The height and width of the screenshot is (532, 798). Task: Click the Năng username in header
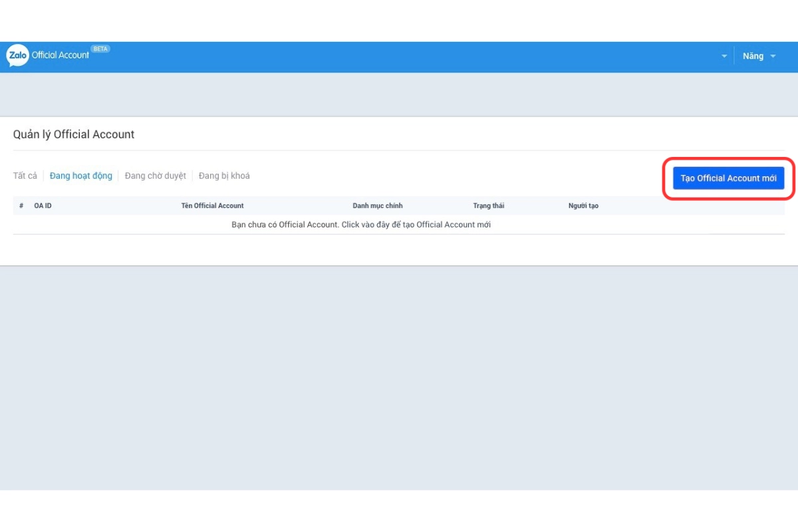tap(753, 57)
